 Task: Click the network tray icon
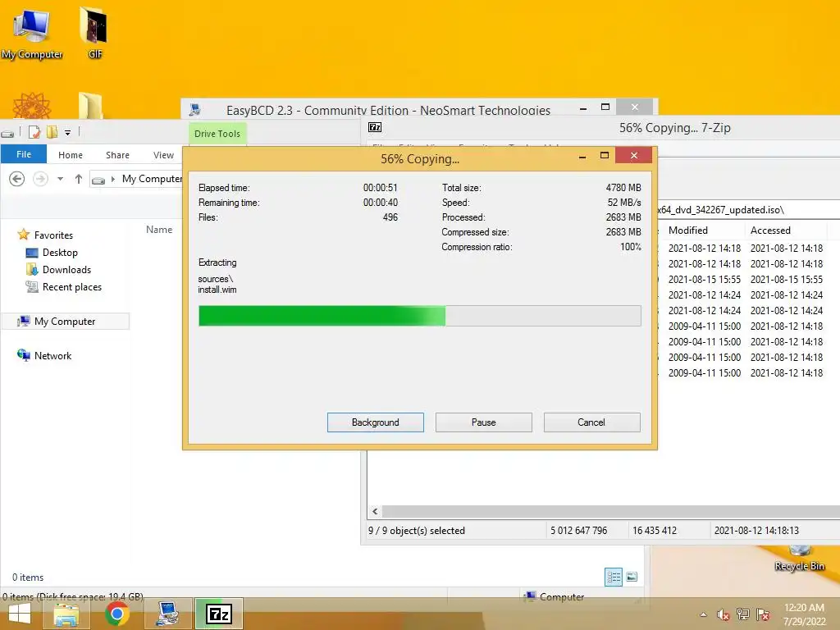(x=743, y=614)
